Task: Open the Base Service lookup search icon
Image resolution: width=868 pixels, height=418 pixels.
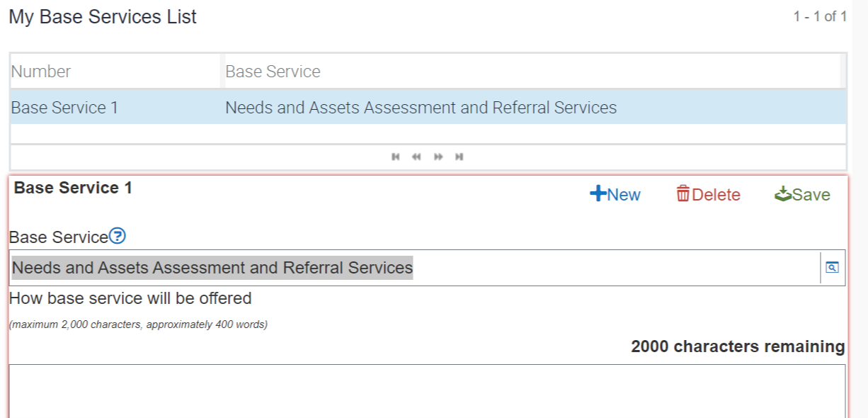Action: (832, 268)
